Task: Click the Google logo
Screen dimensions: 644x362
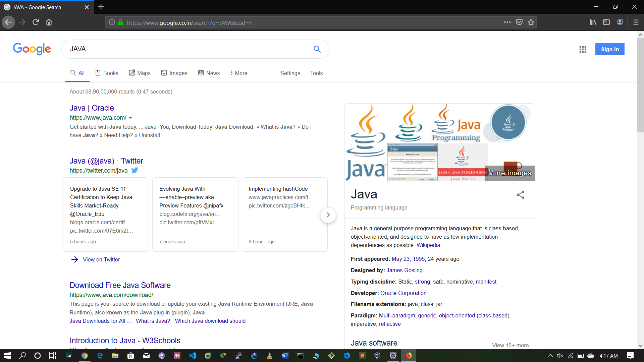Action: click(32, 49)
